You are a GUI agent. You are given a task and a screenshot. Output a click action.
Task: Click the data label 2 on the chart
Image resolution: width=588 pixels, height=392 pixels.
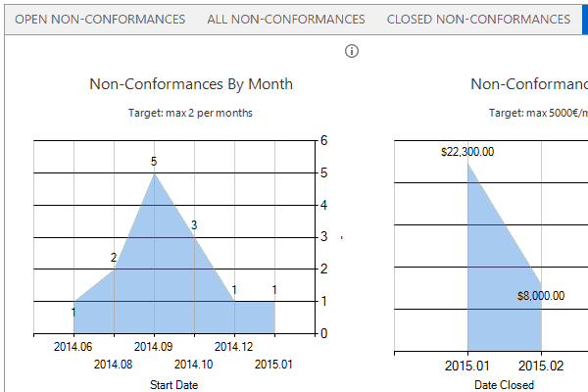(x=114, y=258)
